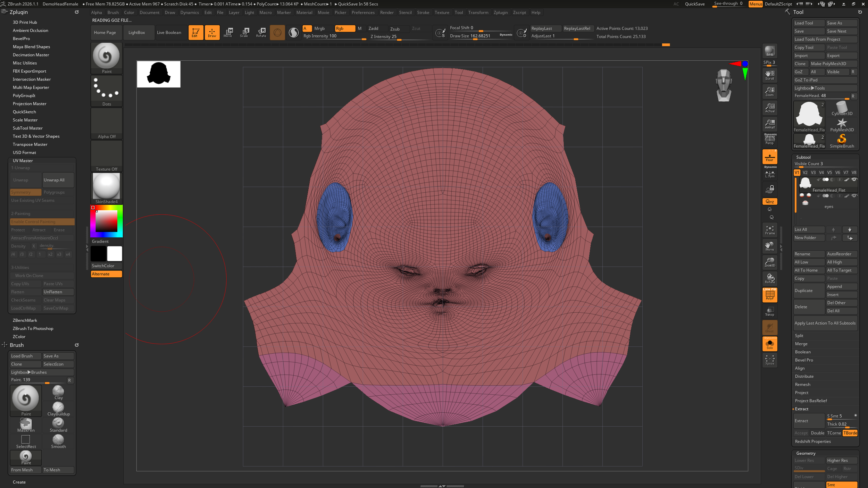The image size is (868, 488).
Task: Expand the Redshift Properties section
Action: tap(812, 441)
